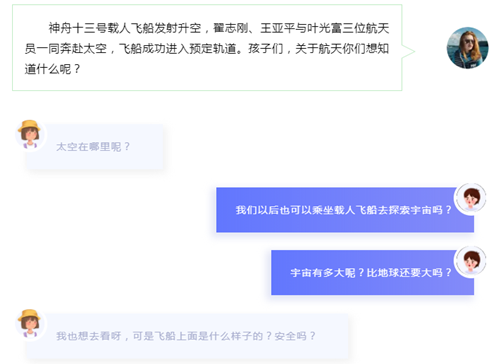The height and width of the screenshot is (364, 500).
Task: Click the yellow-hat girl avatar beside 太空在哪里呢
Action: point(30,135)
